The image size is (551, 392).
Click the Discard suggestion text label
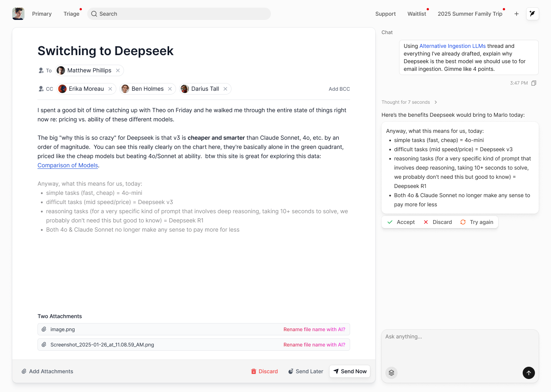coord(442,222)
